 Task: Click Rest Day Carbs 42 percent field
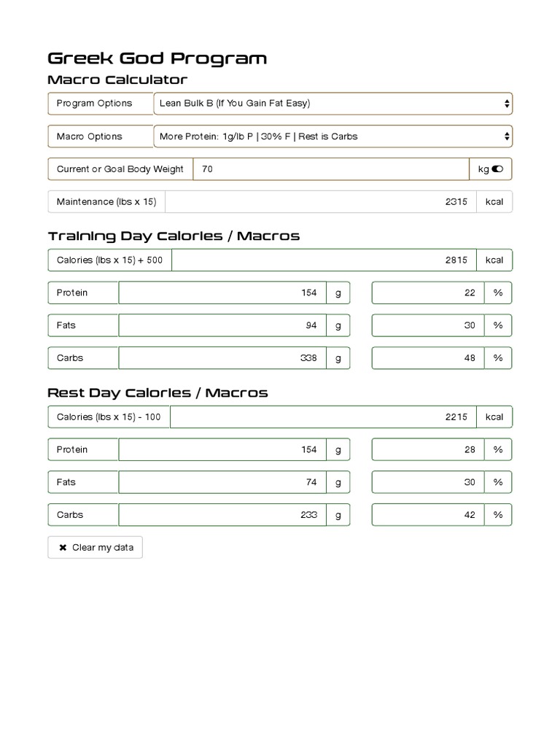[428, 514]
